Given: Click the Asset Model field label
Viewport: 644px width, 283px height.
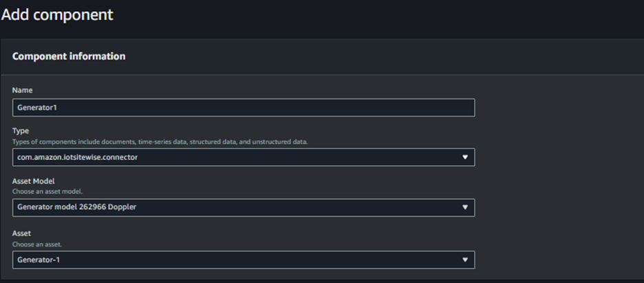Looking at the screenshot, I should 35,181.
